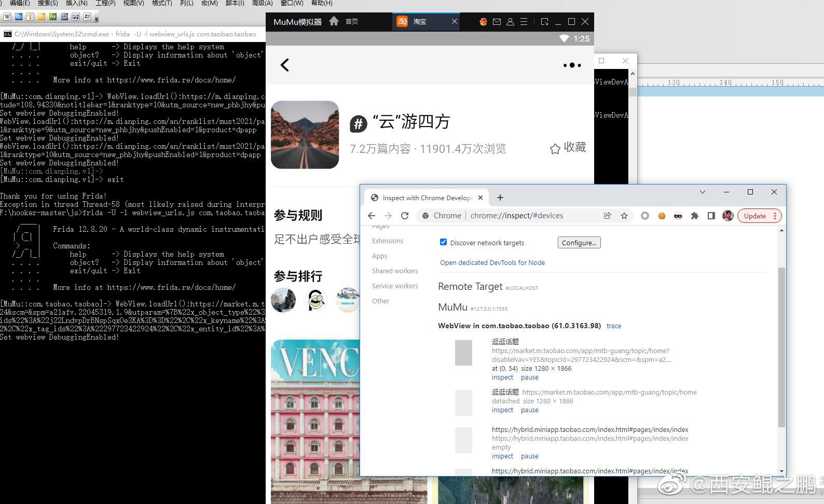
Task: Tap the back arrow in Taobao page
Action: [x=284, y=65]
